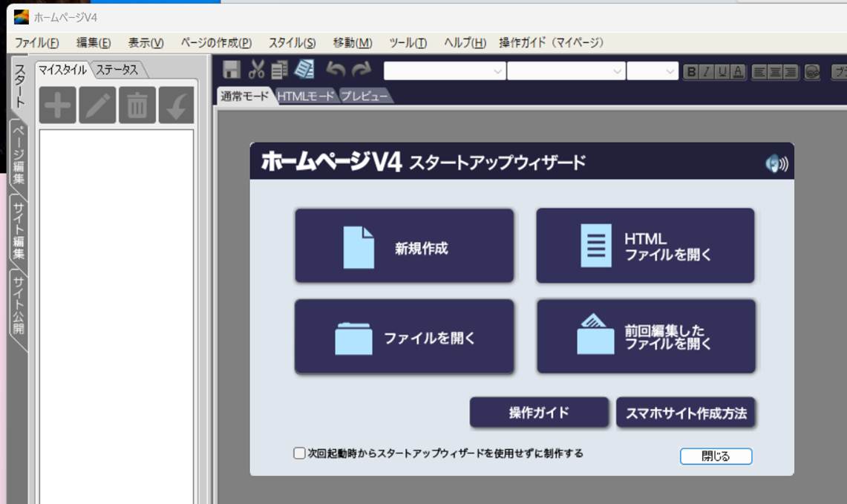The height and width of the screenshot is (504, 847).
Task: Open the 移動(M) menu
Action: [352, 42]
